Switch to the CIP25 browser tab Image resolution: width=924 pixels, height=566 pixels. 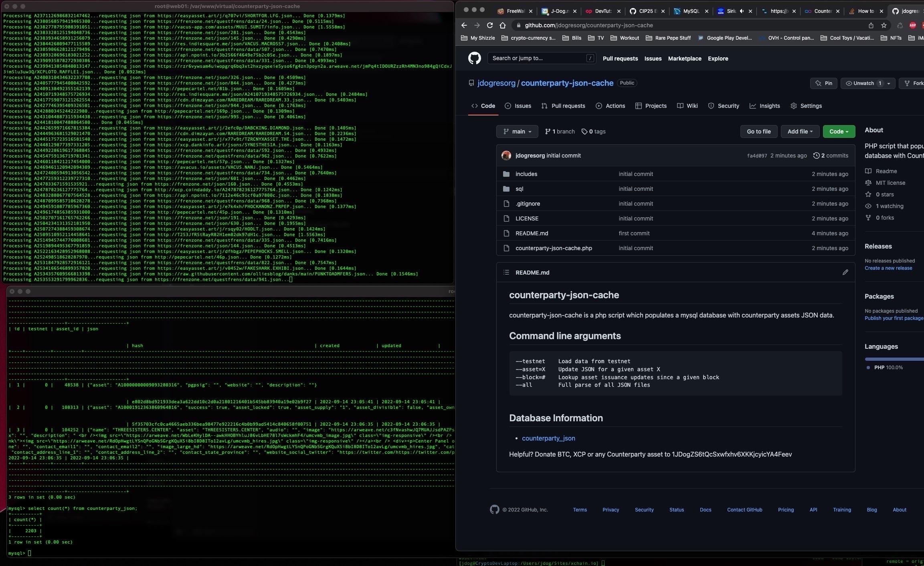coord(647,11)
